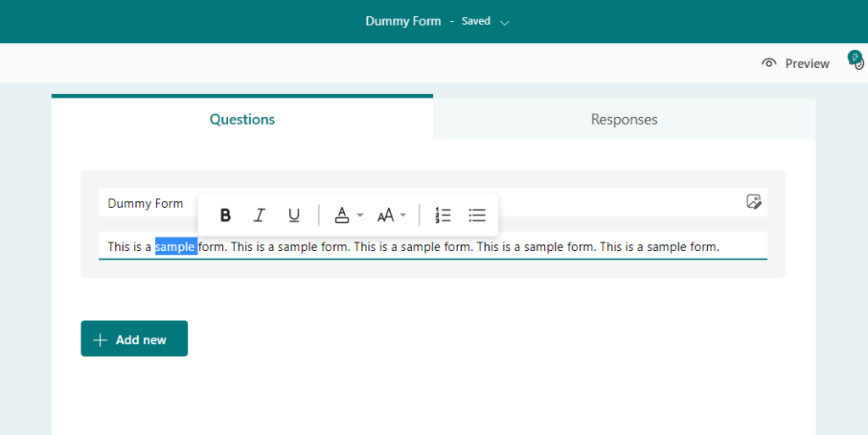Click the highlighted word sample
This screenshot has width=868, height=435.
pos(175,246)
